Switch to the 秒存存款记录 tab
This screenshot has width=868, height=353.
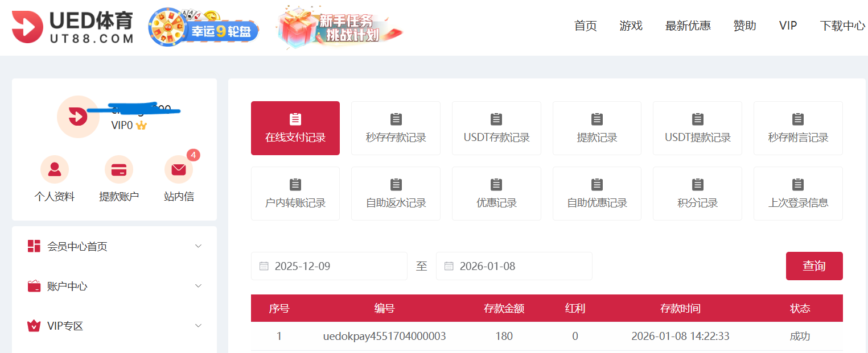396,128
